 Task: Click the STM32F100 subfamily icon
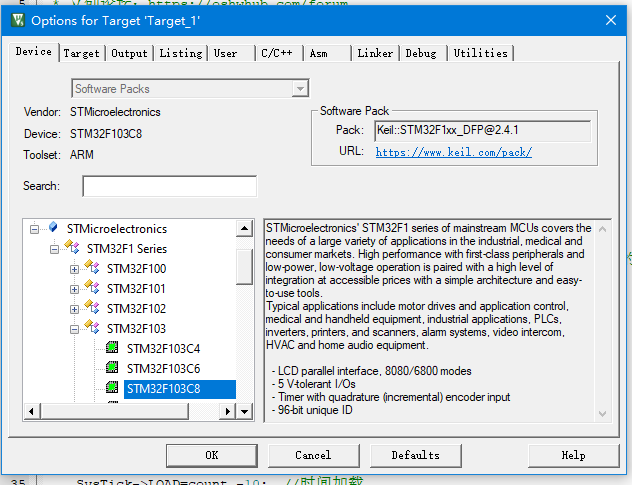92,267
